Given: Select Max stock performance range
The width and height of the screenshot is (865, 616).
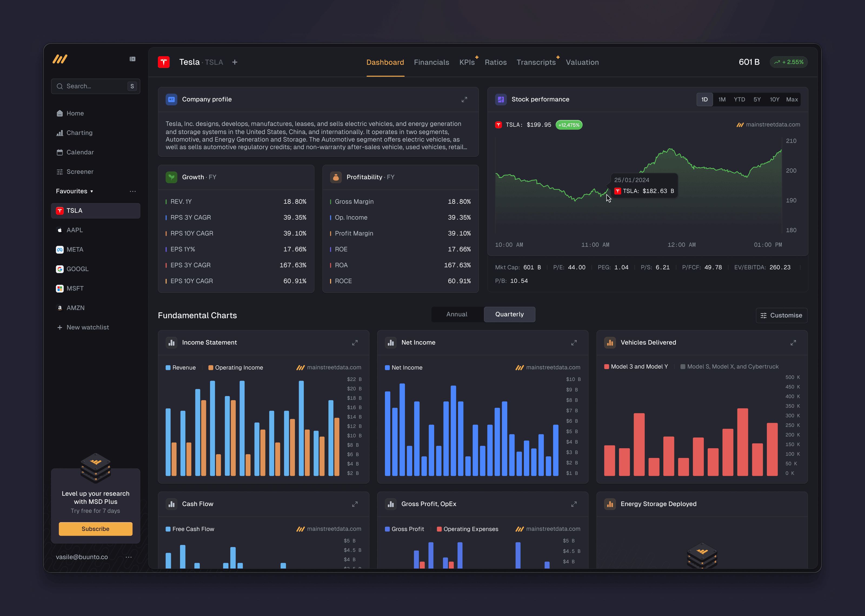Looking at the screenshot, I should [x=792, y=99].
